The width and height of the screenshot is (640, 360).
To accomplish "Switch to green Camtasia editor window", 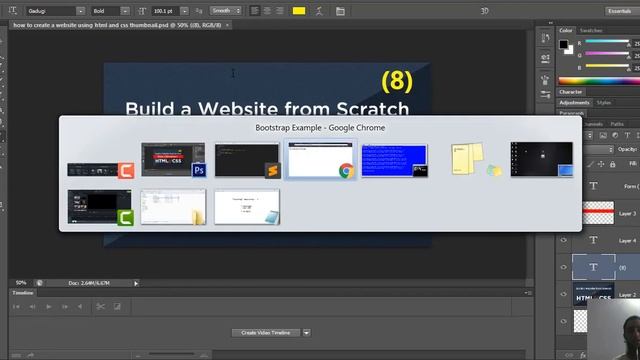I will pyautogui.click(x=100, y=207).
